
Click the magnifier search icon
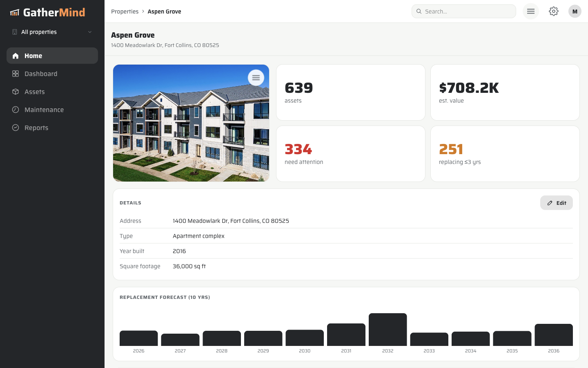tap(419, 11)
